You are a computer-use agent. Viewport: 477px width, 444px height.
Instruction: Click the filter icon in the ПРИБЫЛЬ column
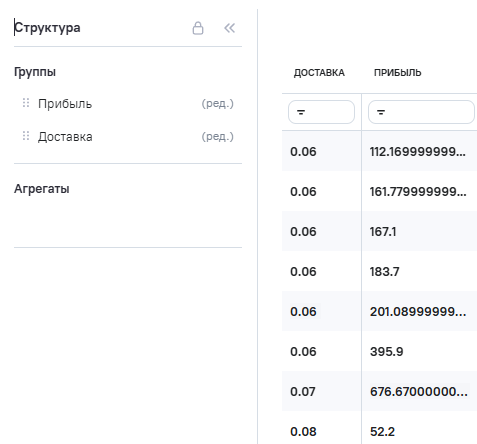(381, 112)
